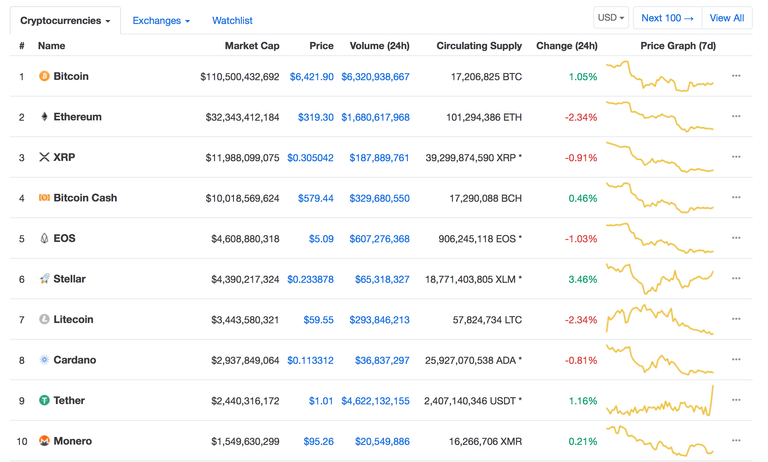
Task: Open the Cryptocurrencies dropdown tab
Action: click(65, 21)
